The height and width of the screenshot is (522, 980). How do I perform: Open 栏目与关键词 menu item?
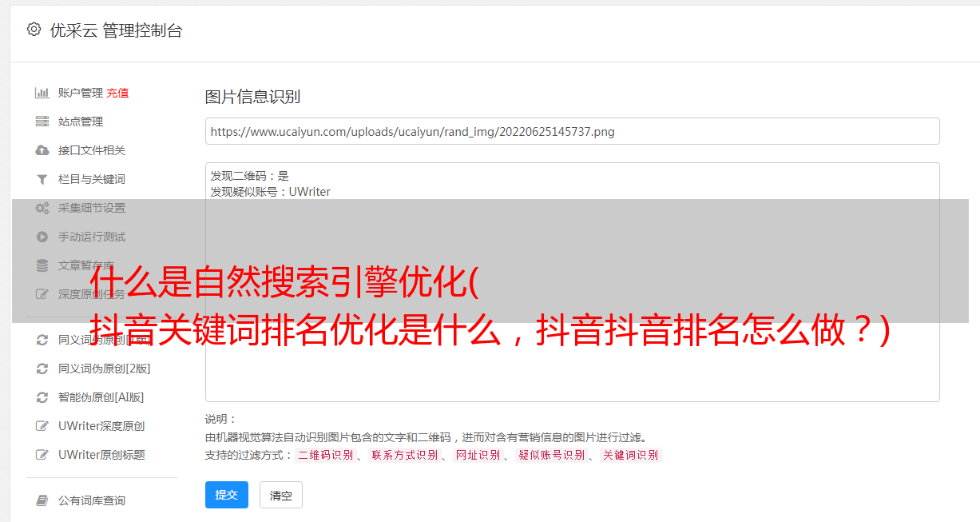[92, 179]
